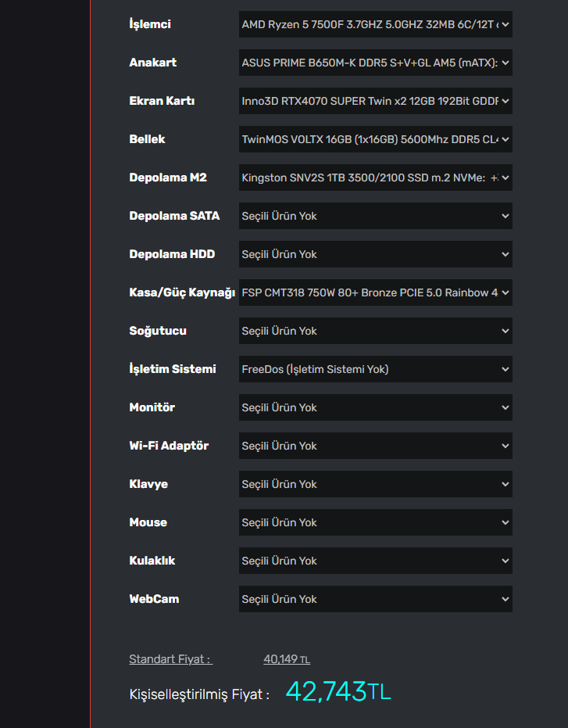Select a Depolama SATA drive
The width and height of the screenshot is (568, 728).
point(375,216)
